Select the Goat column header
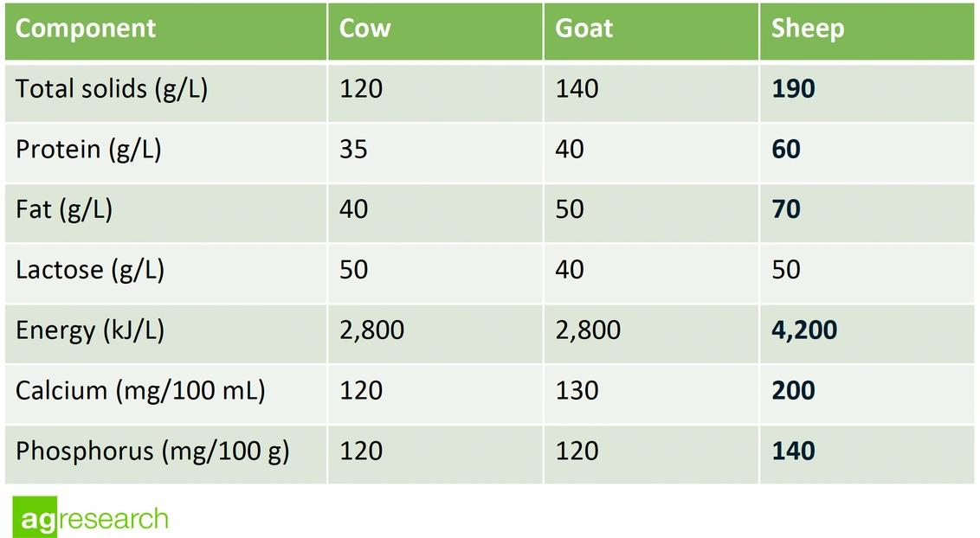This screenshot has width=980, height=538. click(583, 29)
